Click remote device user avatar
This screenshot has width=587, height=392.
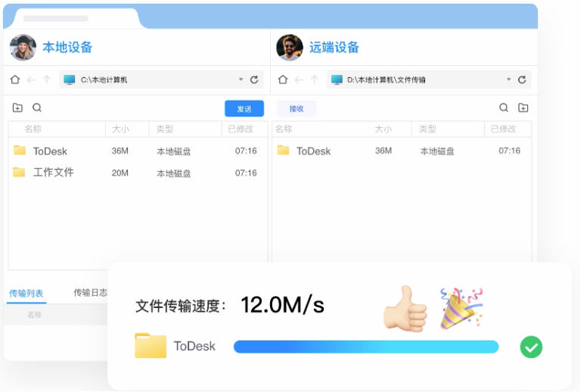coord(290,48)
